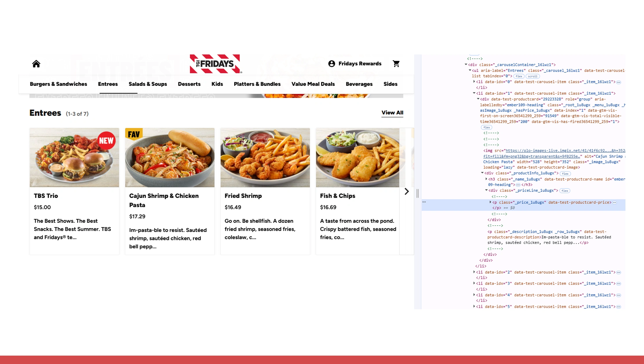Click the Fried Shrimp product photo
Viewport: 644px width, 364px height.
coord(265,158)
